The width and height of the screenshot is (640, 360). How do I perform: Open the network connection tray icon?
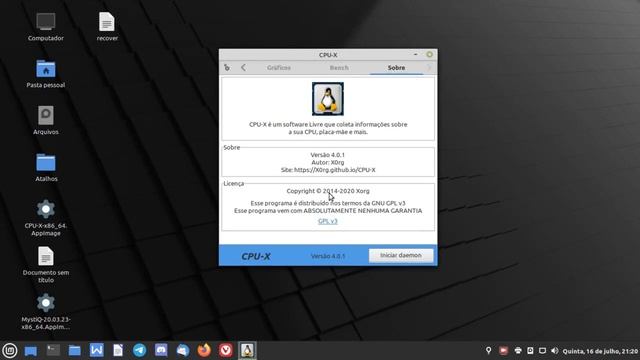tap(542, 351)
